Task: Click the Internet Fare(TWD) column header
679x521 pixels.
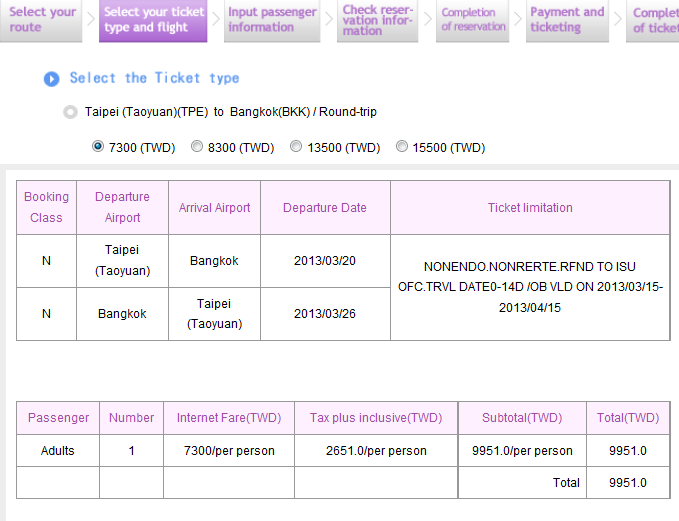Action: coord(229,418)
